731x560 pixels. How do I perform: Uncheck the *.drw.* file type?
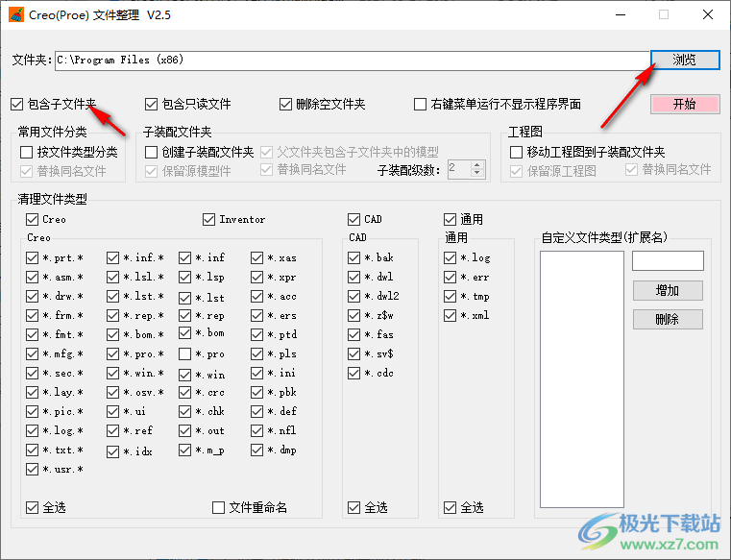[x=32, y=296]
